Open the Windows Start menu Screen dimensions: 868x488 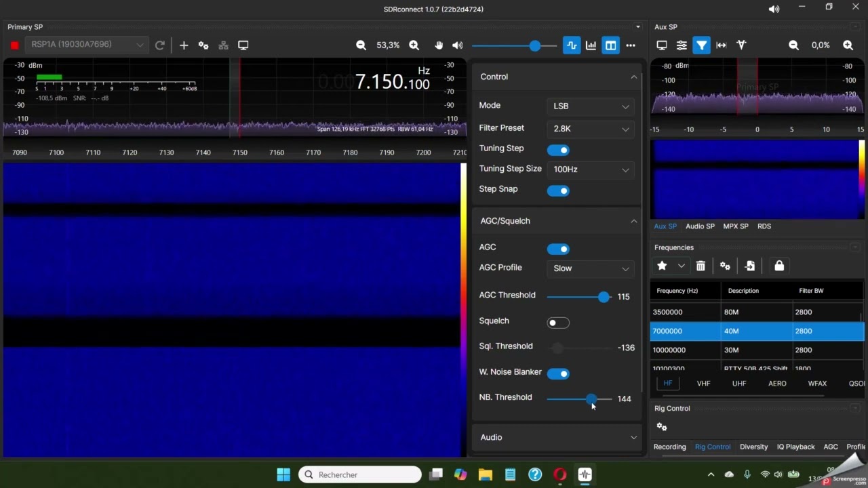[x=283, y=474]
